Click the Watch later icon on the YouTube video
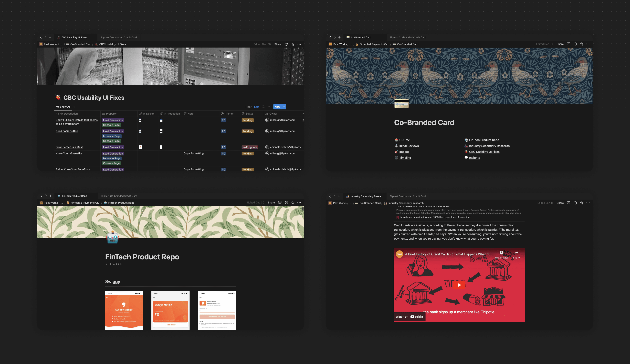This screenshot has height=364, width=630. (501, 253)
